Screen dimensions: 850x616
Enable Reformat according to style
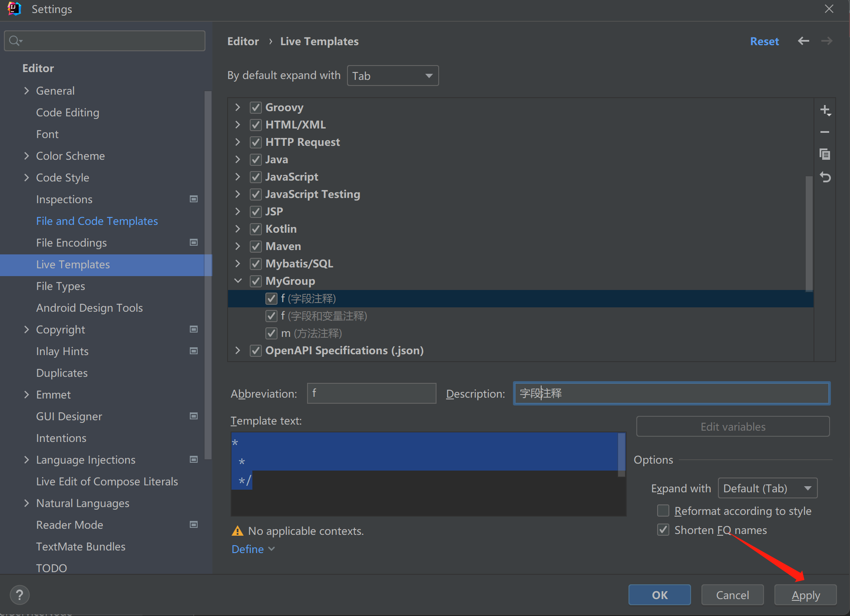click(x=663, y=511)
